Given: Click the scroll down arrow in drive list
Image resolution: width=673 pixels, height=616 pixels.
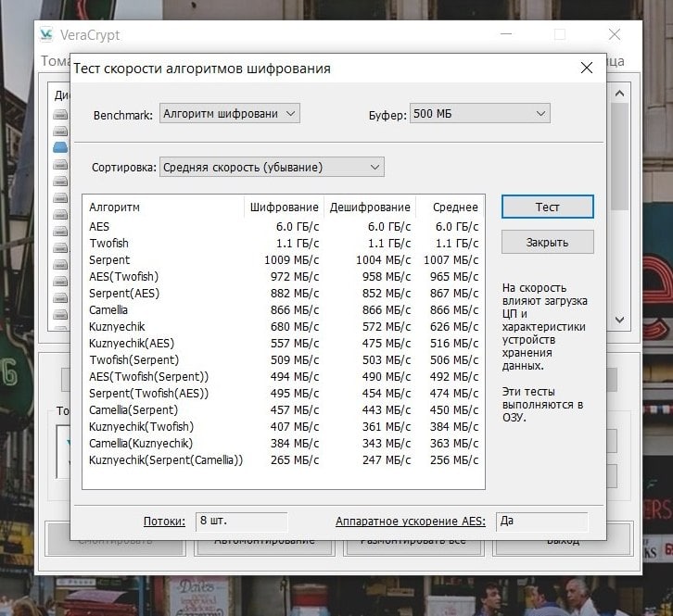Looking at the screenshot, I should [619, 320].
